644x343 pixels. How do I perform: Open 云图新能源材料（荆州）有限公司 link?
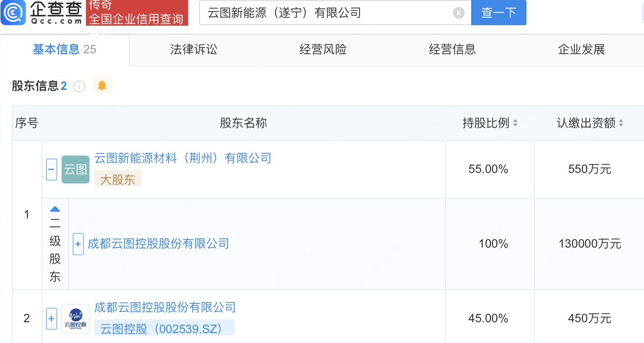tap(183, 159)
